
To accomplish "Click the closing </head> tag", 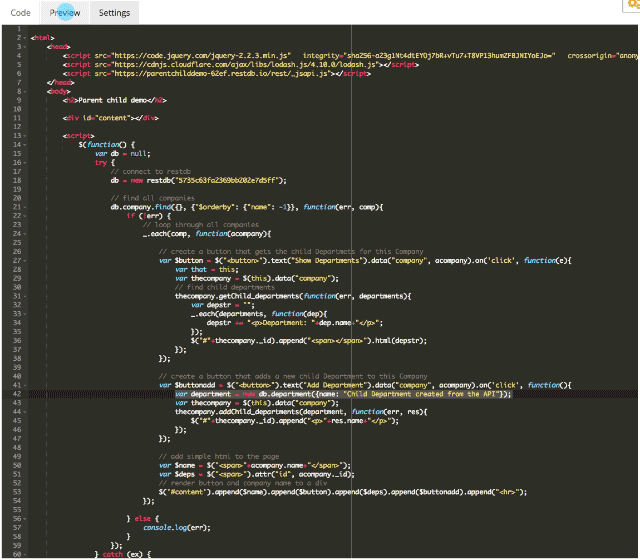I will [61, 83].
